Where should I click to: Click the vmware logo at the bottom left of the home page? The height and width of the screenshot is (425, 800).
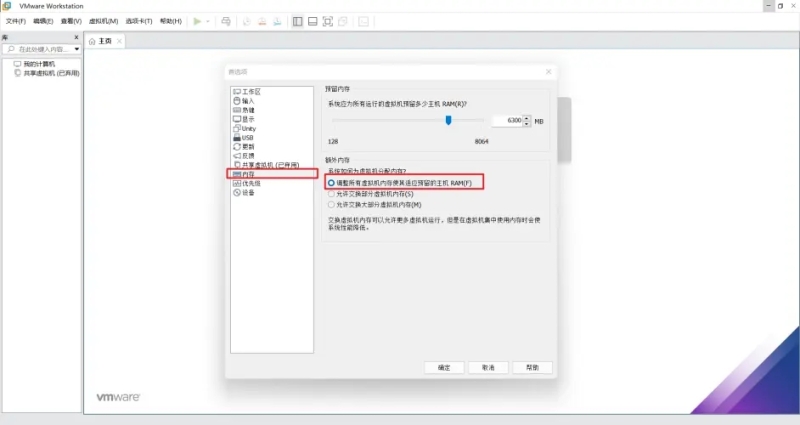coord(118,397)
